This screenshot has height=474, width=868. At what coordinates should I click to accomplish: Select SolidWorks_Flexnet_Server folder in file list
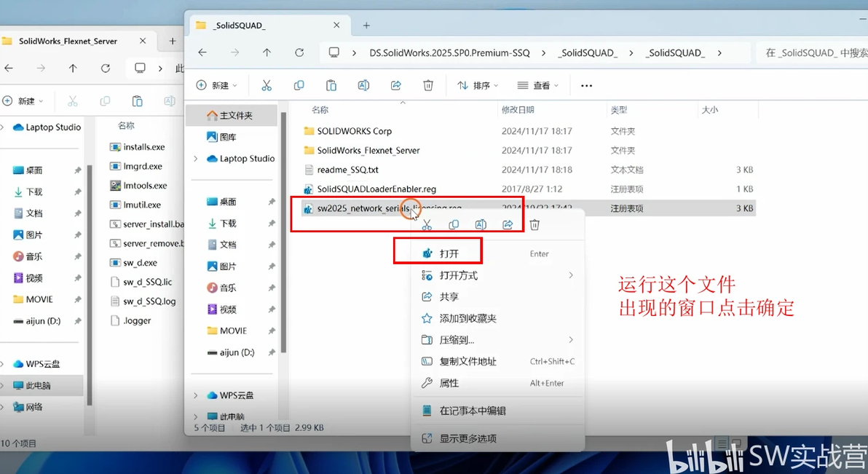(368, 150)
